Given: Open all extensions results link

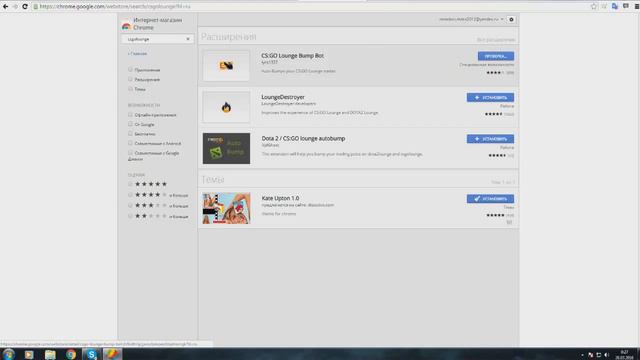Looking at the screenshot, I should [x=496, y=40].
